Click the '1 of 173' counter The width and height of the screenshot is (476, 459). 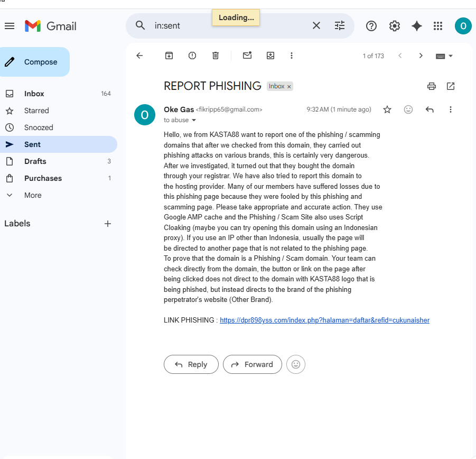(373, 56)
